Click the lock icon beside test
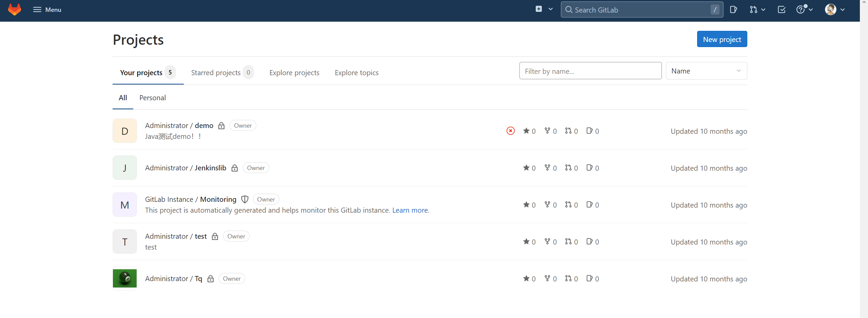The image size is (868, 318). [215, 236]
